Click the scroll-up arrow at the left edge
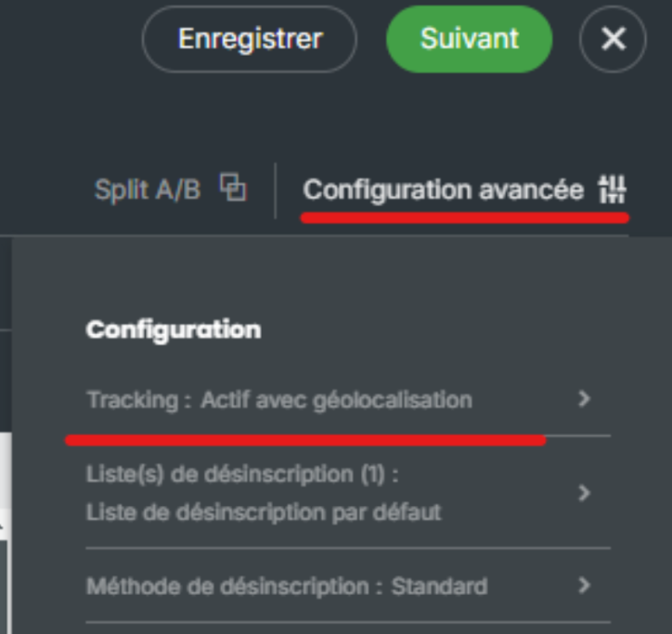The width and height of the screenshot is (672, 634). point(3,526)
